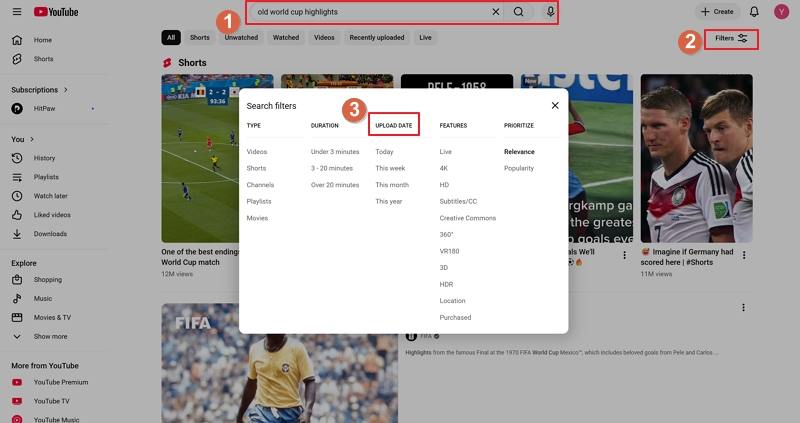The height and width of the screenshot is (423, 800).
Task: Open YouTube TV
Action: point(52,401)
